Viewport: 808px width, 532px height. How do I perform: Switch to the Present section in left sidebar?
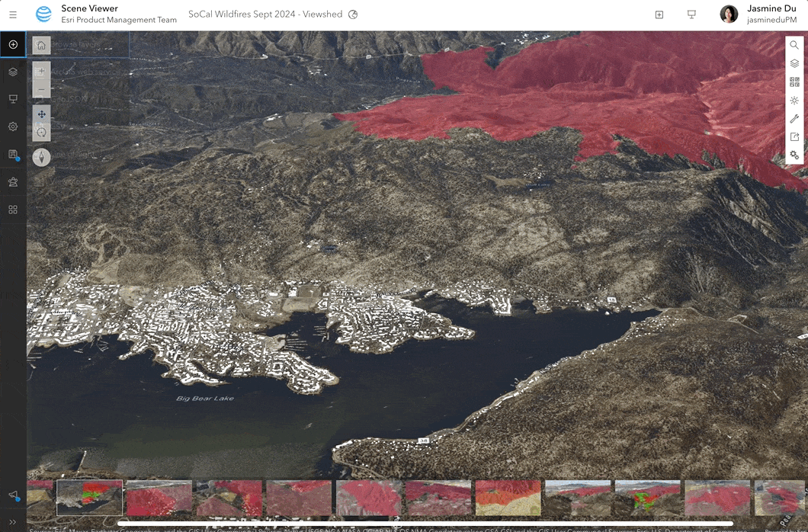coord(12,99)
